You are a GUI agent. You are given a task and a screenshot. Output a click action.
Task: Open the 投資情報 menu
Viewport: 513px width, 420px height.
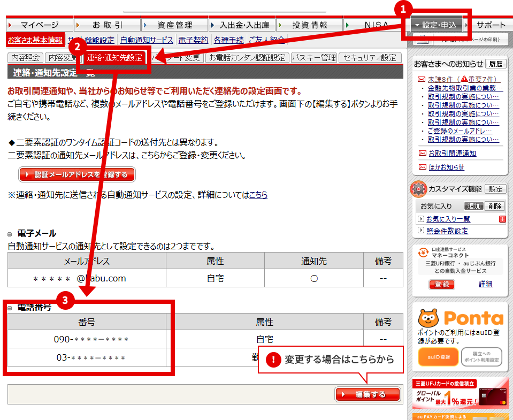pyautogui.click(x=310, y=25)
